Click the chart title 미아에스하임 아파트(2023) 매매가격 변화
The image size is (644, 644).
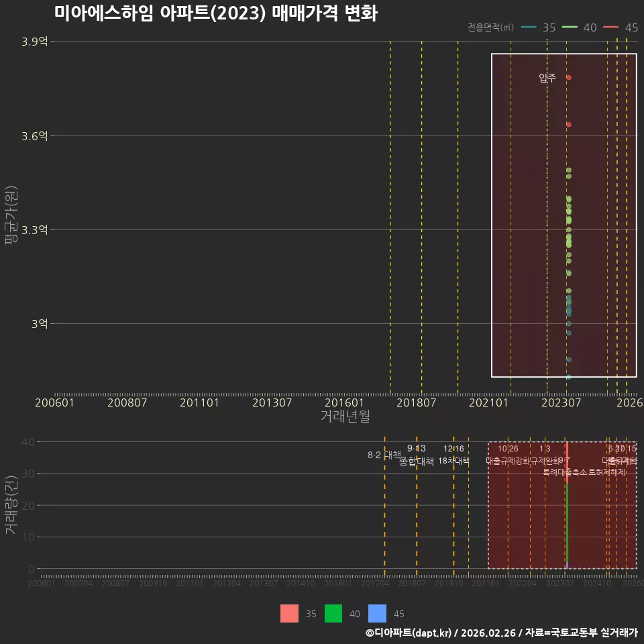point(216,12)
